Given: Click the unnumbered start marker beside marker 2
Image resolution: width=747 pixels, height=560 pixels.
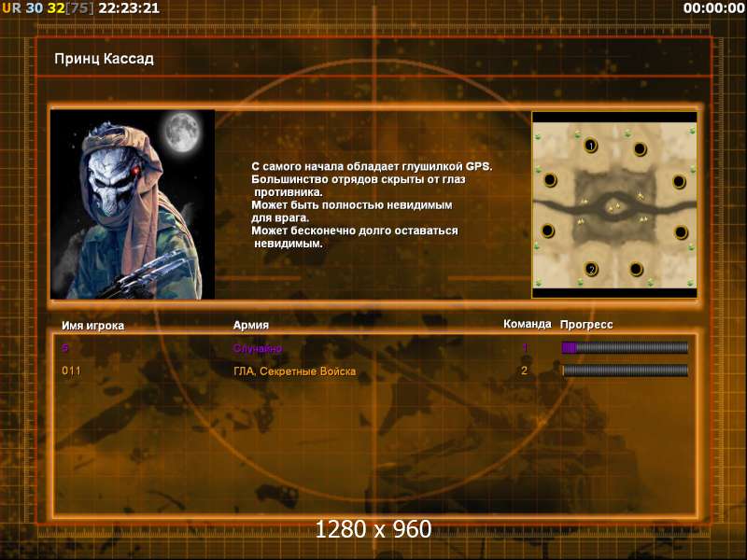Looking at the screenshot, I should (x=637, y=269).
